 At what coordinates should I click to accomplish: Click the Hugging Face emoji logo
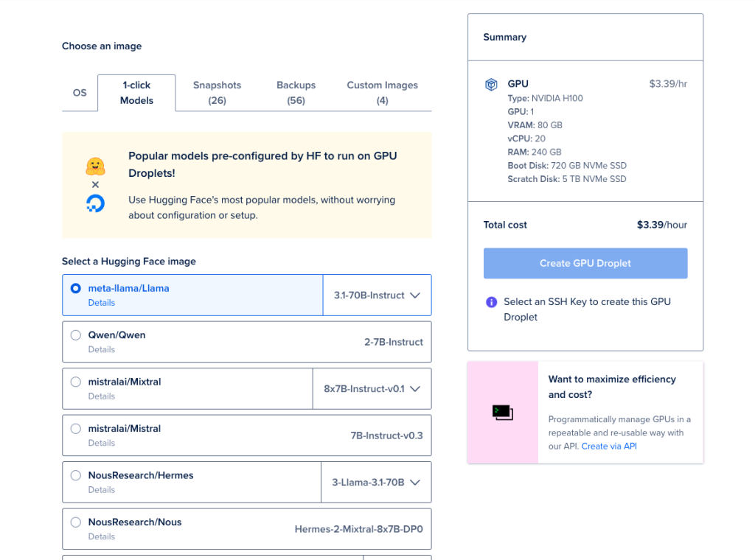[x=95, y=167]
